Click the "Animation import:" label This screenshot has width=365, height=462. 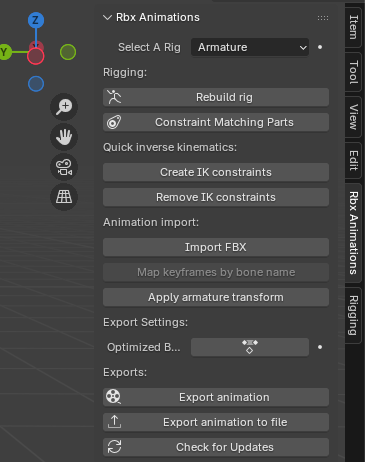pyautogui.click(x=151, y=222)
